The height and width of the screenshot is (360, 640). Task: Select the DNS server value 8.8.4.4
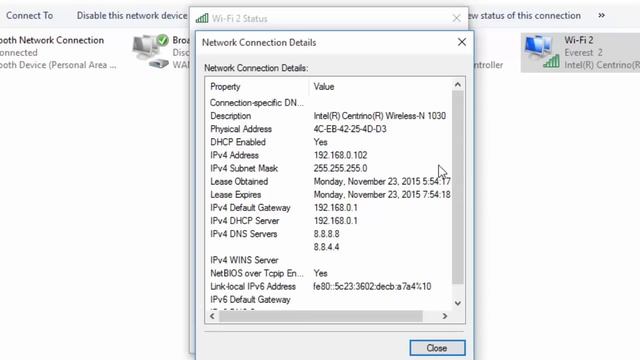point(326,247)
